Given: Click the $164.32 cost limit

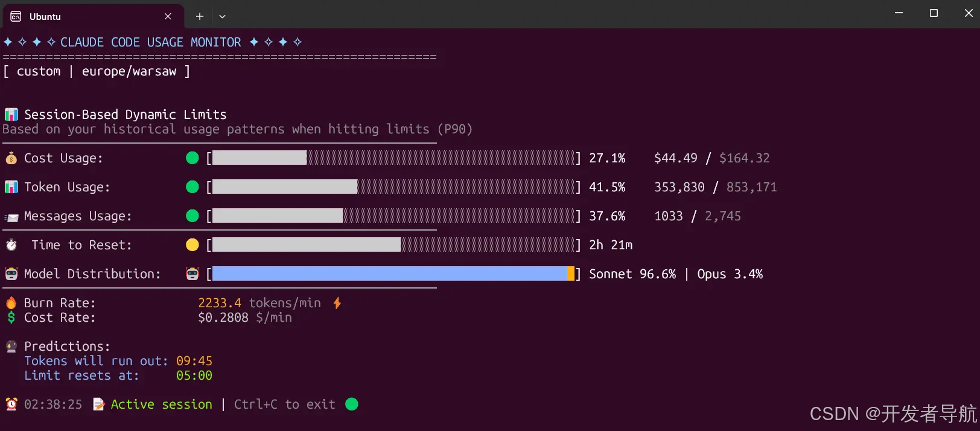Looking at the screenshot, I should (x=745, y=158).
